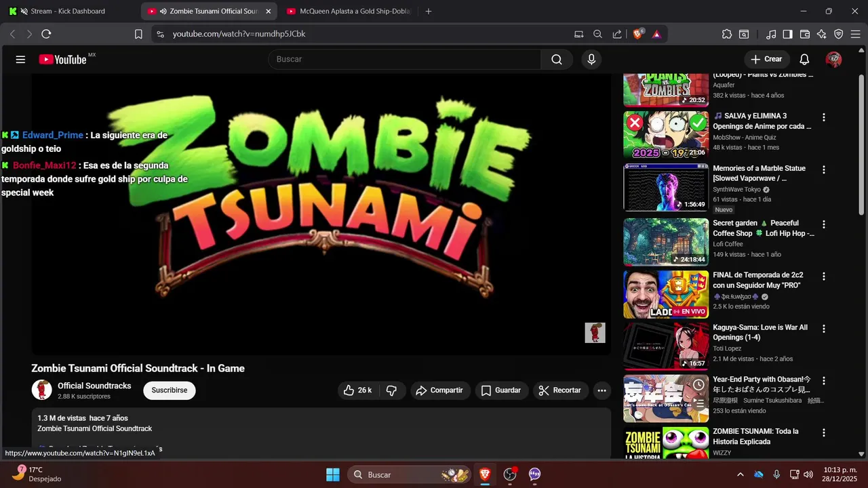Viewport: 868px width, 488px height.
Task: Start voice search with the microphone icon
Action: point(591,60)
